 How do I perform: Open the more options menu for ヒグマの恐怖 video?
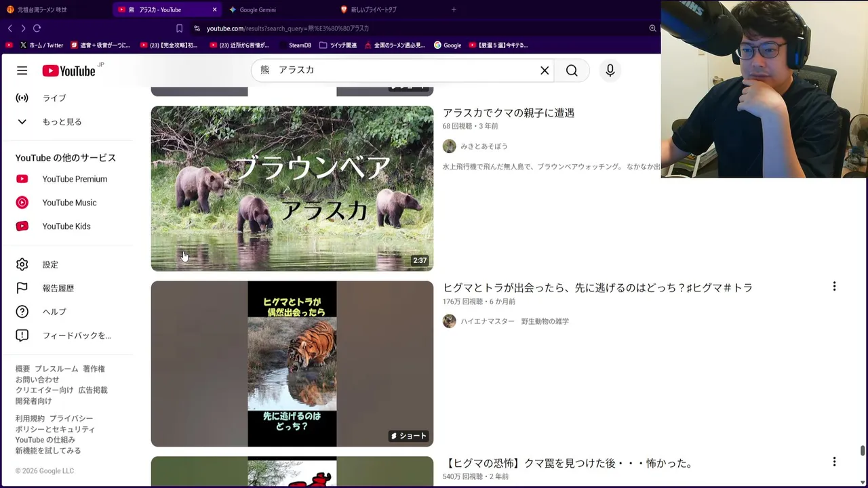tap(834, 462)
